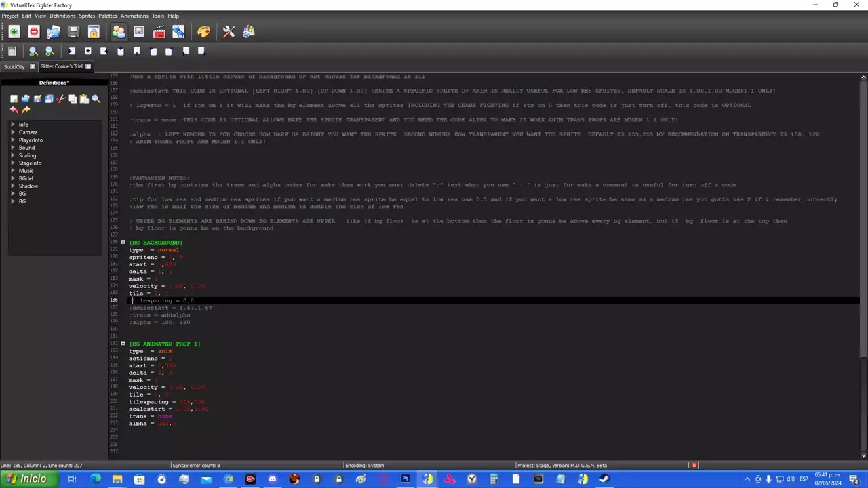Expand the Camera tree node
The height and width of the screenshot is (488, 868).
pyautogui.click(x=13, y=132)
